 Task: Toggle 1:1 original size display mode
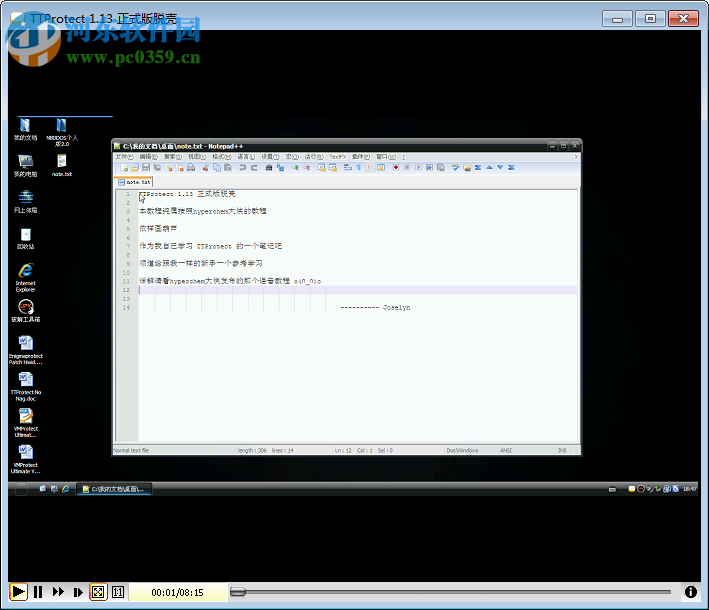[x=118, y=592]
